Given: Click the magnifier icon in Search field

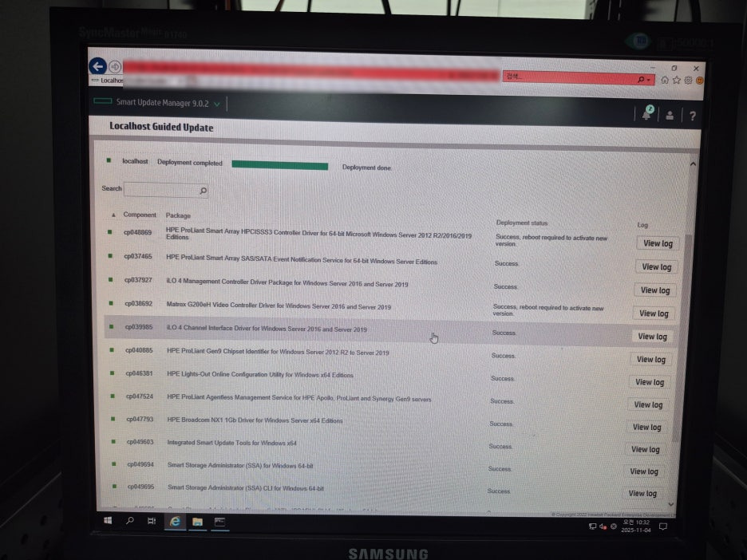Looking at the screenshot, I should coord(203,191).
